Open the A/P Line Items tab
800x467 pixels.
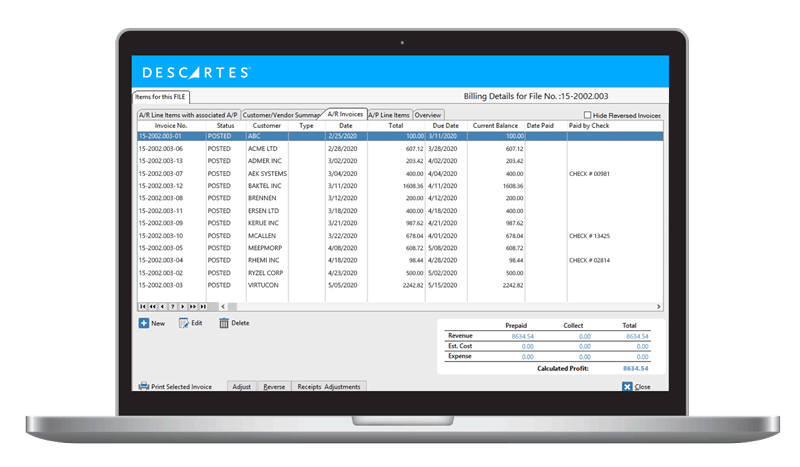[389, 115]
